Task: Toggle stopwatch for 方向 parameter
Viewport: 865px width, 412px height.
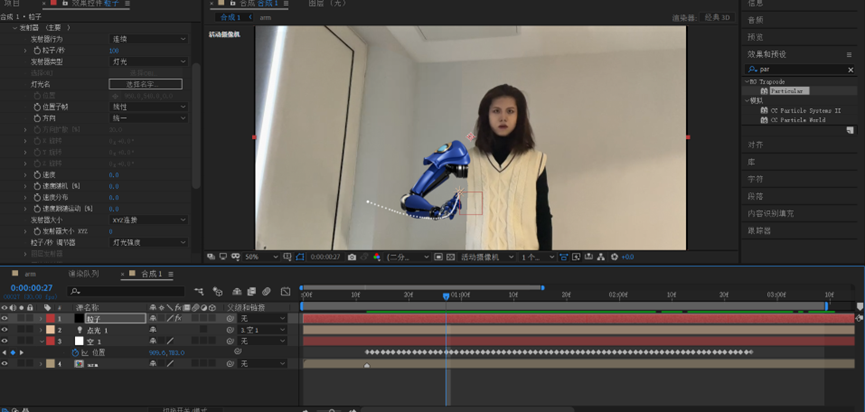Action: coord(37,118)
